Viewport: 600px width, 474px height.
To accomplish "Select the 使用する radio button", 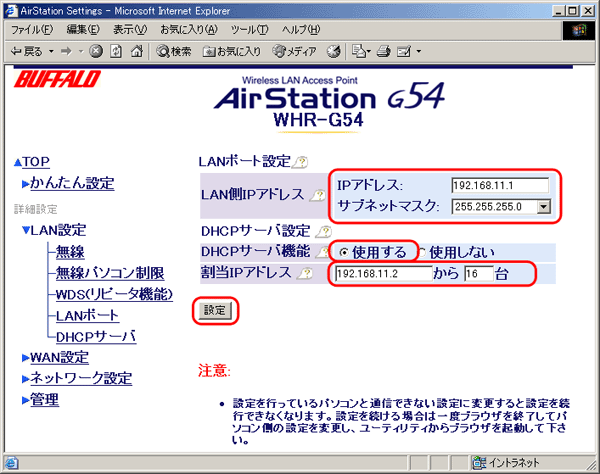I will (x=344, y=252).
